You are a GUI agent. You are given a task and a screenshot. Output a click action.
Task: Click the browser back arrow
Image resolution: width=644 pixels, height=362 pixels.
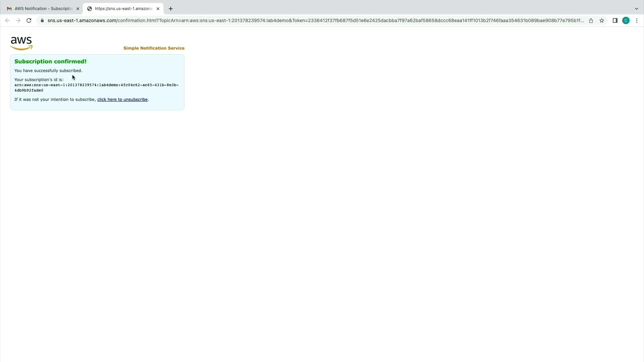click(7, 20)
